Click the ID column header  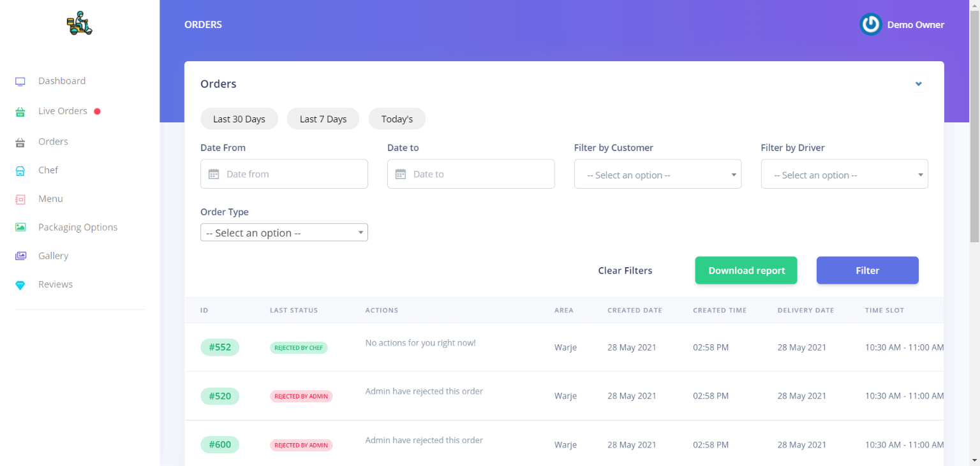(204, 310)
